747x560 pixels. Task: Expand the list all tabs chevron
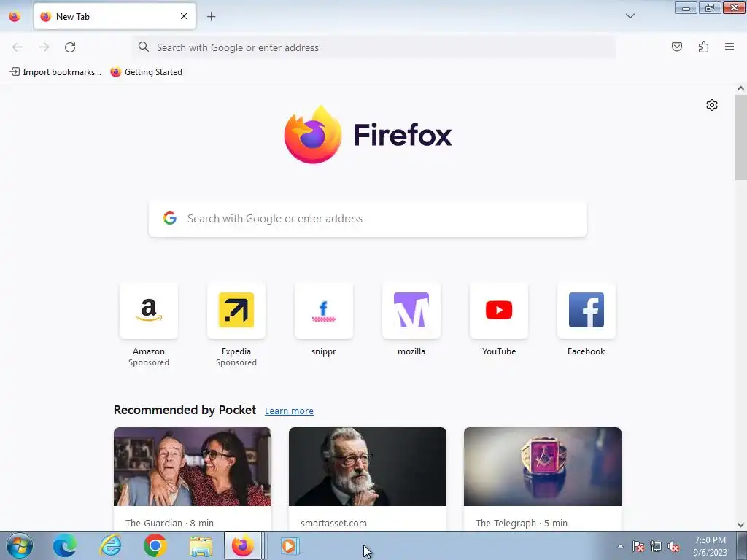(630, 16)
